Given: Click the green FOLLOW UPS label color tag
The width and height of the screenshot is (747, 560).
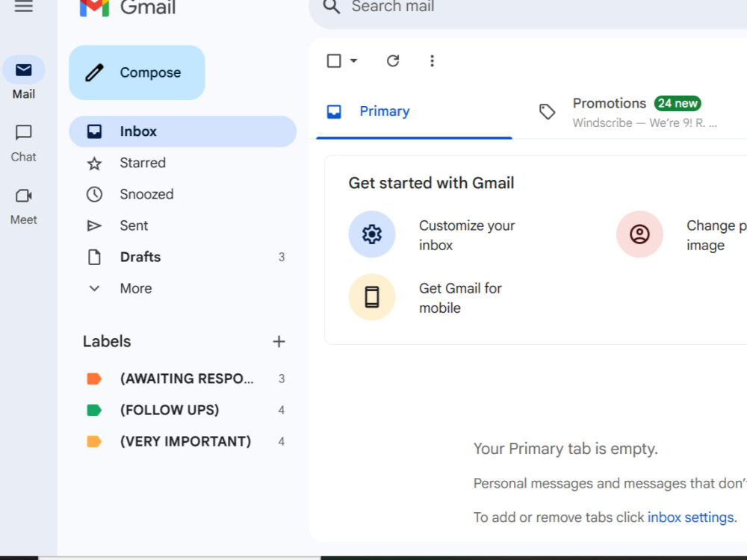Looking at the screenshot, I should 94,410.
